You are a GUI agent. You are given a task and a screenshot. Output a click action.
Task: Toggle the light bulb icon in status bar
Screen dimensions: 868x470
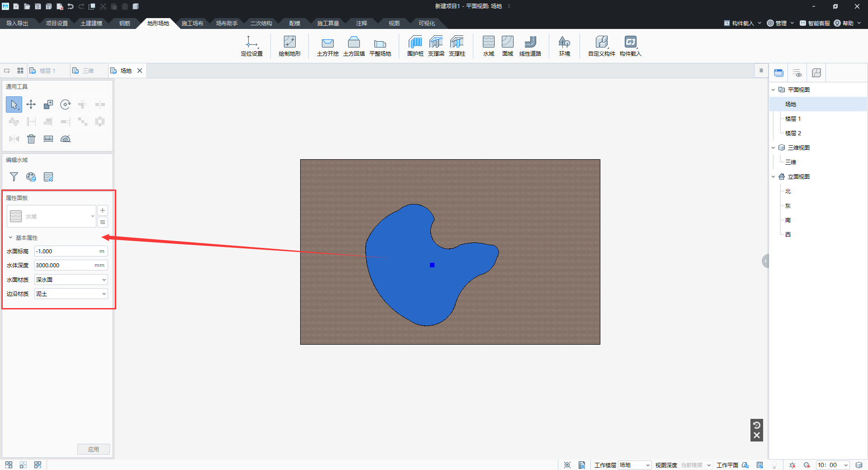[x=774, y=465]
